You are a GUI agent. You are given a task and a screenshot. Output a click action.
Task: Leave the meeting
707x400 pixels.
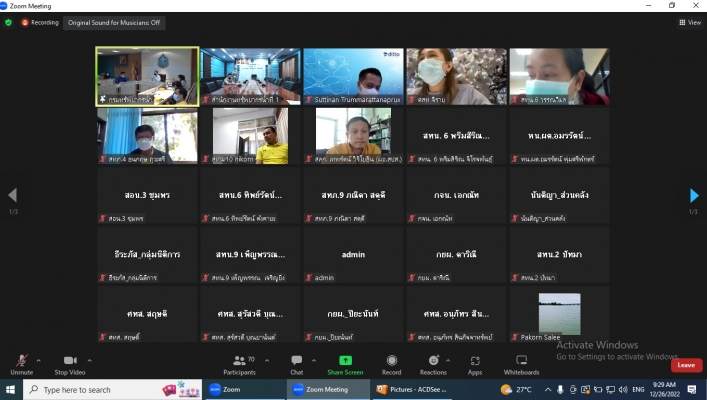686,365
